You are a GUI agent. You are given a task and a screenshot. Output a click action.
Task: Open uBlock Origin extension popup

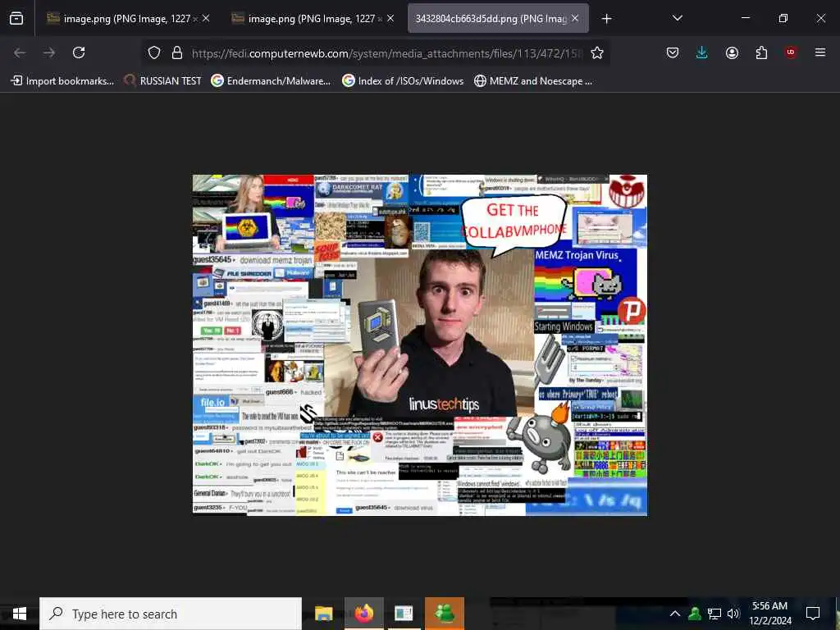pyautogui.click(x=791, y=52)
